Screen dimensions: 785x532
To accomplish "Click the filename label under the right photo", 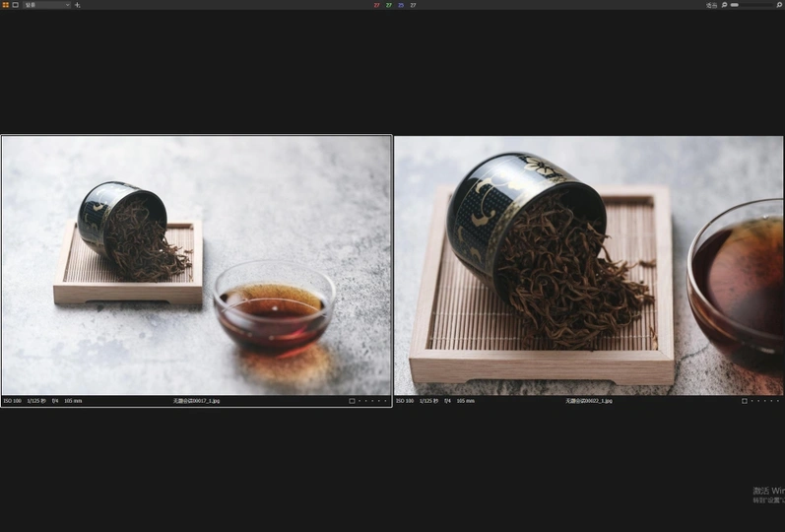I will (x=589, y=401).
